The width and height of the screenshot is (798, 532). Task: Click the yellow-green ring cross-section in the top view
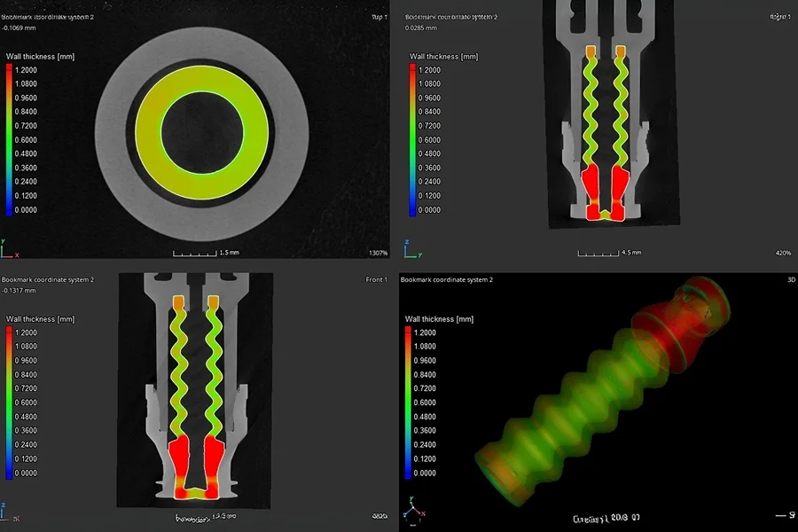[x=147, y=133]
